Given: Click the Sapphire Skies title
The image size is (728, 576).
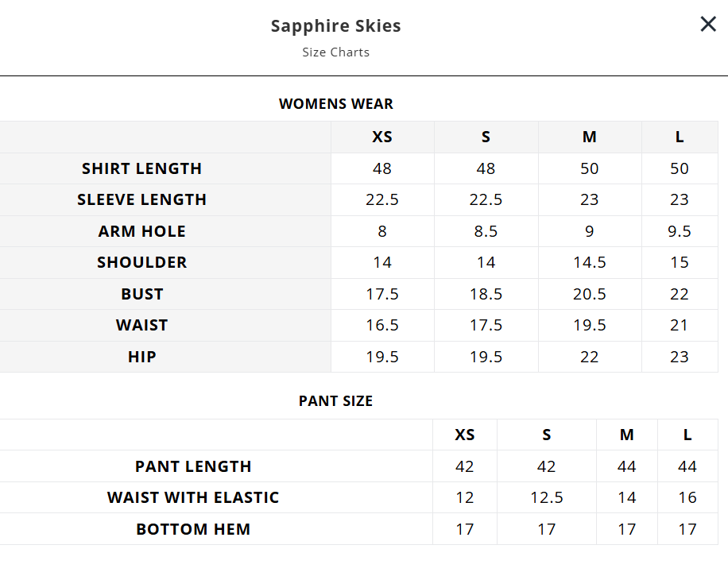Looking at the screenshot, I should [335, 25].
